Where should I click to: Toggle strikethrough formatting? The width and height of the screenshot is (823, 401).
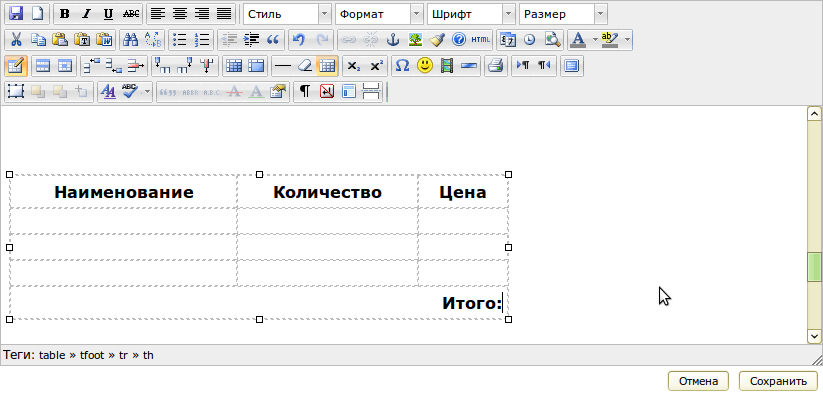tap(131, 14)
